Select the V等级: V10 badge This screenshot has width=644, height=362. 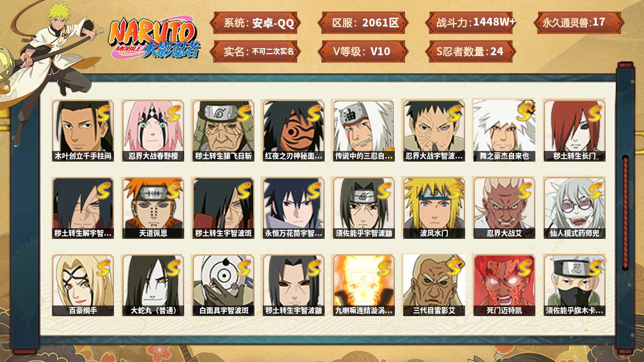tap(363, 52)
